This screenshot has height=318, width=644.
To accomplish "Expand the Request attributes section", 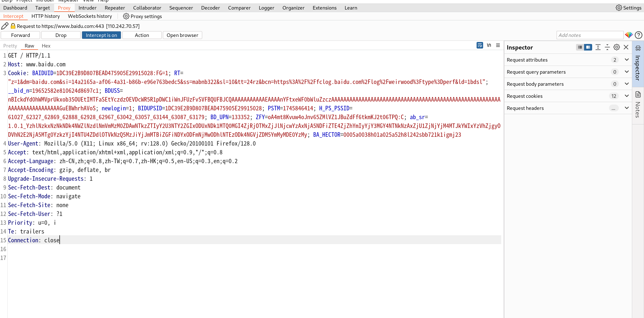I will tap(627, 60).
